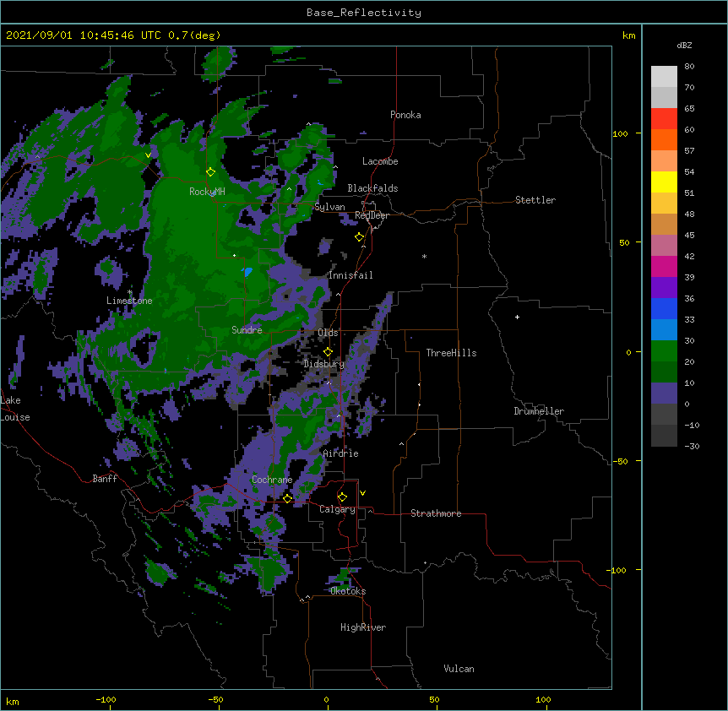
Task: Select the red 60-65 dBZ legend swatch
Action: pyautogui.click(x=664, y=119)
